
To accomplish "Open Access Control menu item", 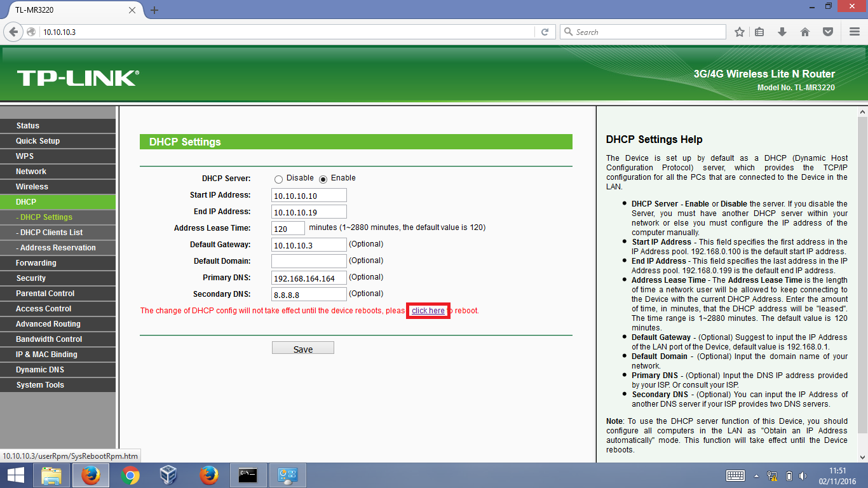I will tap(58, 309).
